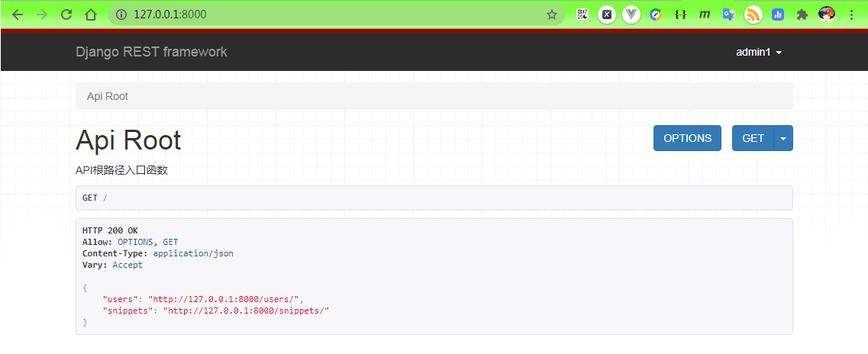Click the browser forward arrow
Screen dimensions: 868x354
click(41, 15)
